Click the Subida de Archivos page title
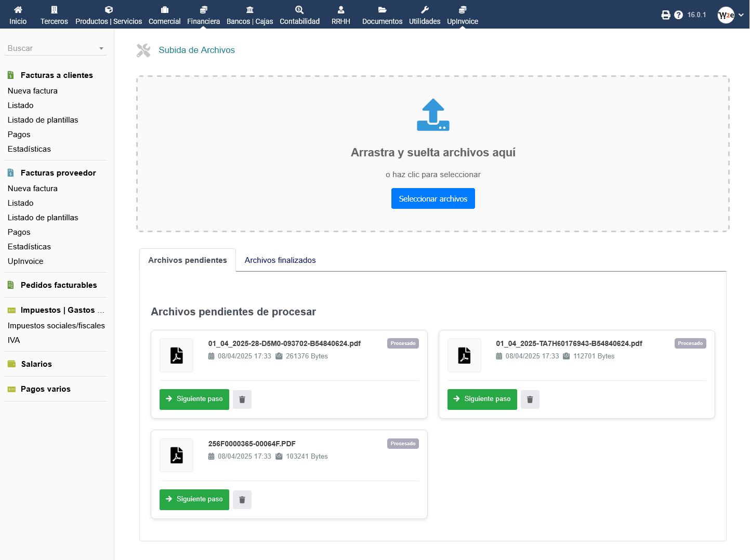This screenshot has width=750, height=560. pyautogui.click(x=197, y=50)
